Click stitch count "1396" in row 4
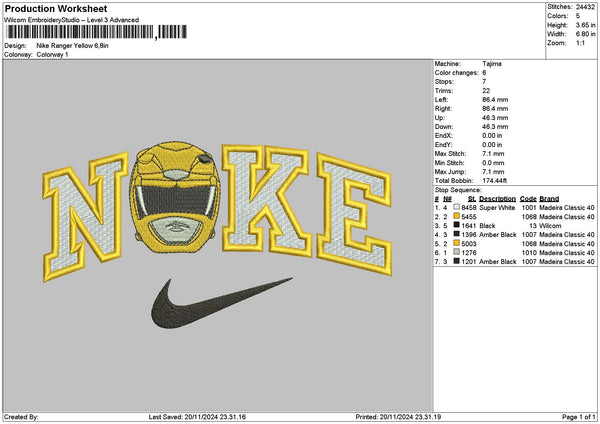Viewport: 600px width, 424px height. pyautogui.click(x=469, y=235)
